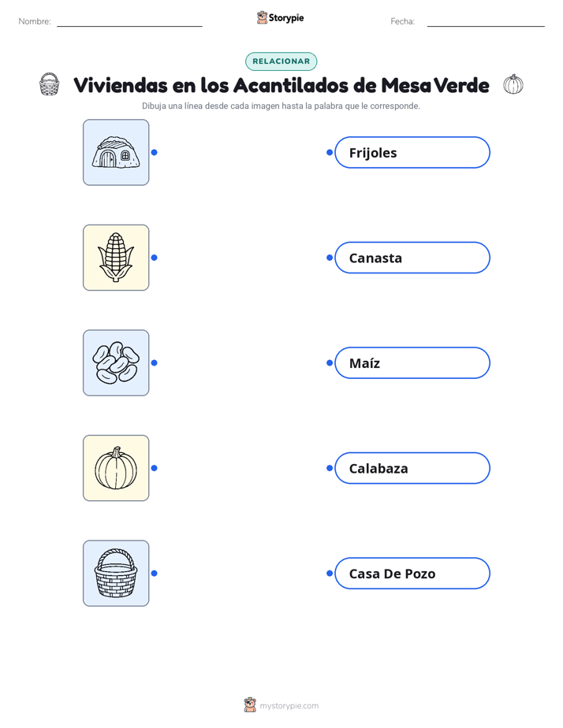Select the Canasta word box
Screen dimensions: 563x728
412,258
